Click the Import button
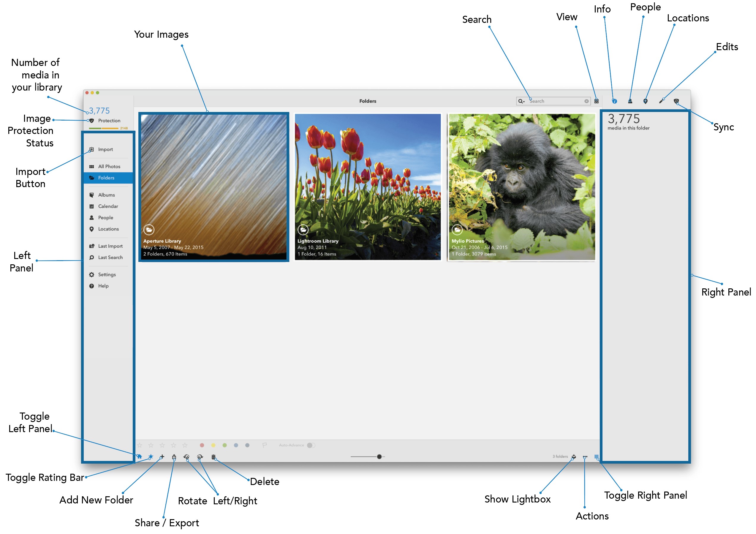756x534 pixels. 105,149
